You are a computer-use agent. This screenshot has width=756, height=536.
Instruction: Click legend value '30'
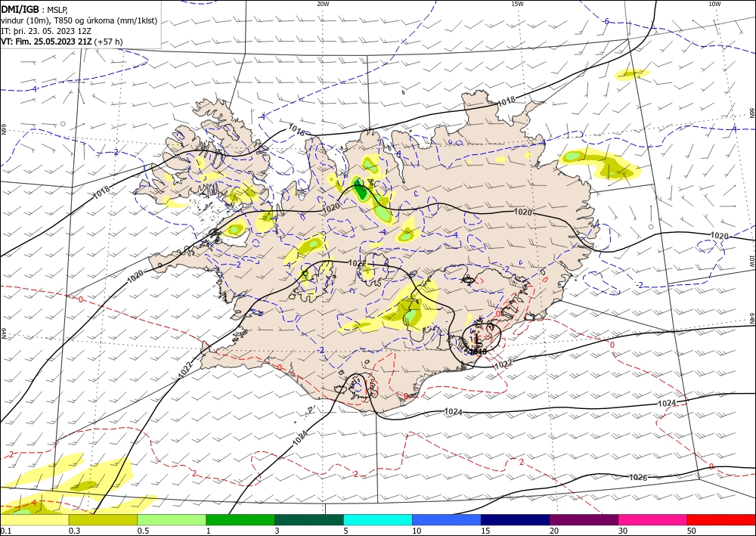(x=623, y=531)
